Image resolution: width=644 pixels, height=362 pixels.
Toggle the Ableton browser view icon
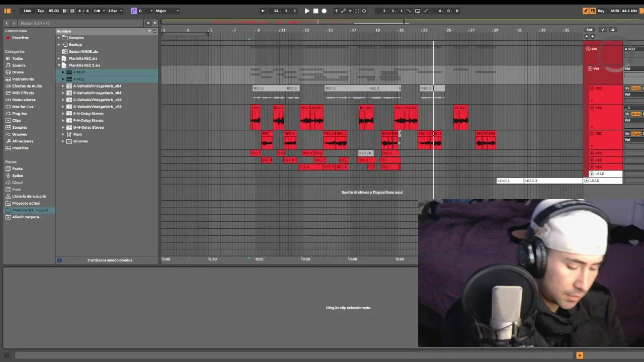tap(8, 11)
